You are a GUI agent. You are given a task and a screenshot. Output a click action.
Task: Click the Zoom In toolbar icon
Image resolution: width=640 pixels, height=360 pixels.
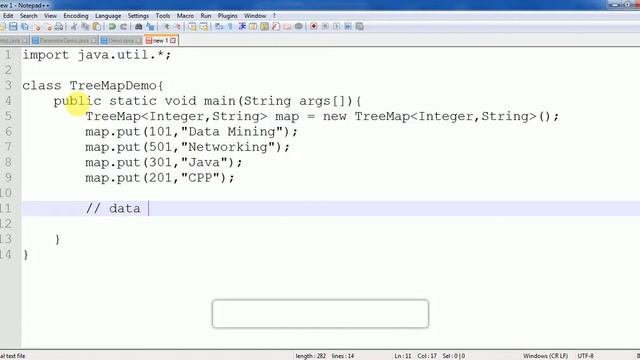pos(167,27)
